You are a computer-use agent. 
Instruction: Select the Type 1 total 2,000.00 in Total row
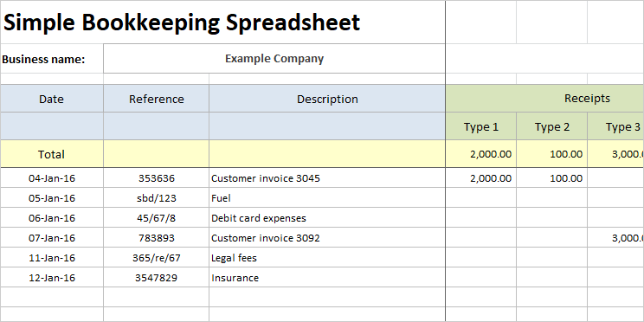pos(481,154)
